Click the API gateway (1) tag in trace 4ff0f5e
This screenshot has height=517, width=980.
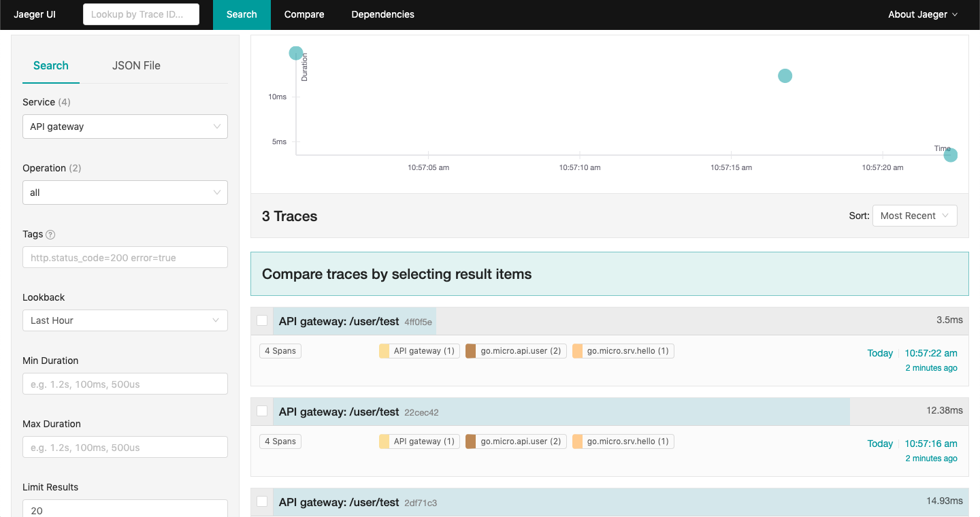(419, 351)
